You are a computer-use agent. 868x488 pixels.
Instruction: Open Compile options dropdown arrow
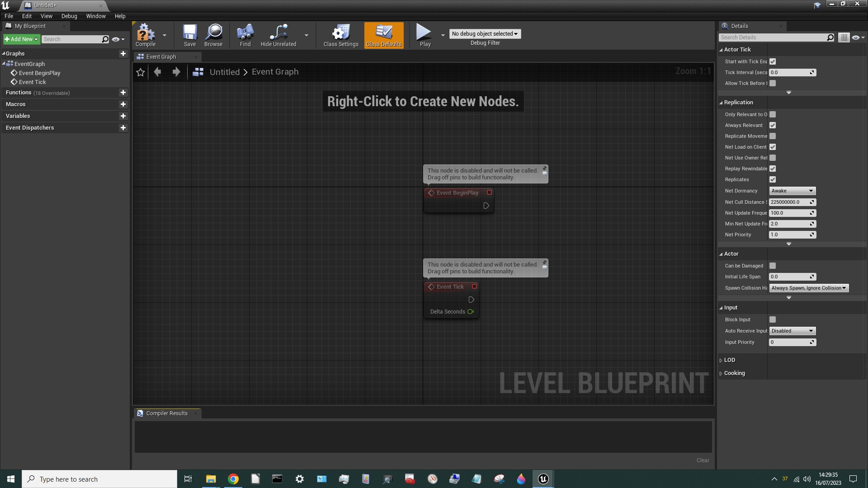165,35
